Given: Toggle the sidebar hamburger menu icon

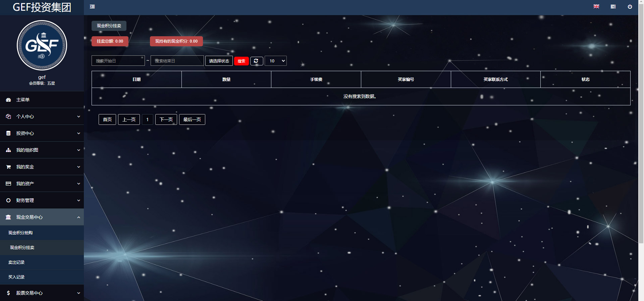Looking at the screenshot, I should [x=92, y=7].
